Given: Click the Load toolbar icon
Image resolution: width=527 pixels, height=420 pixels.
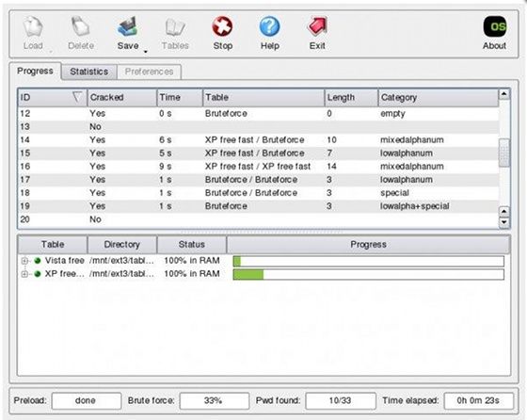Looking at the screenshot, I should [x=33, y=27].
